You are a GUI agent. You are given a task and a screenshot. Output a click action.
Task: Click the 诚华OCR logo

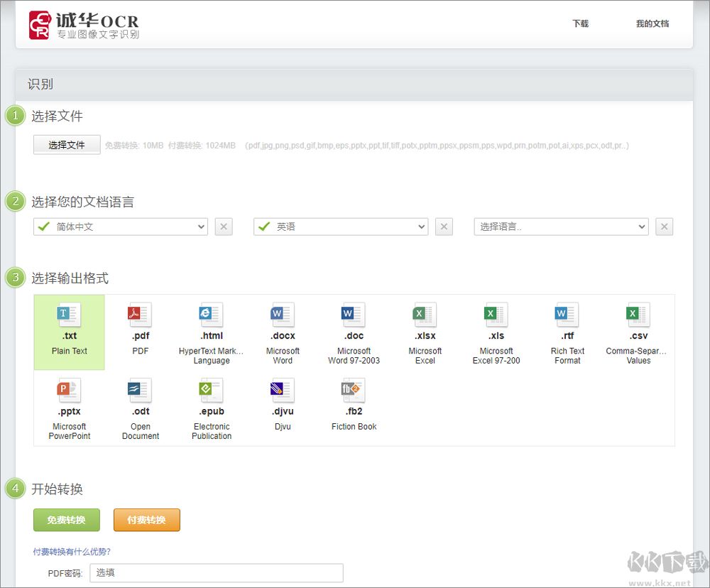click(84, 25)
